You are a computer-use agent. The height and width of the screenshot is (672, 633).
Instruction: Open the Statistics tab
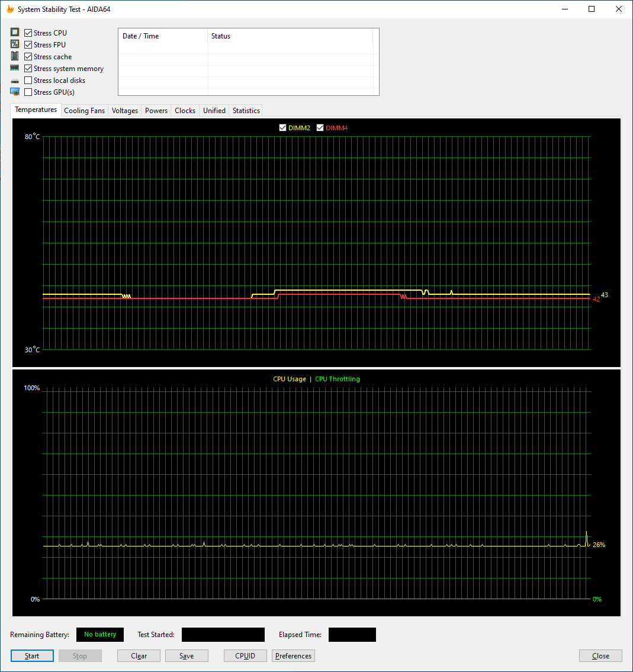(x=246, y=111)
